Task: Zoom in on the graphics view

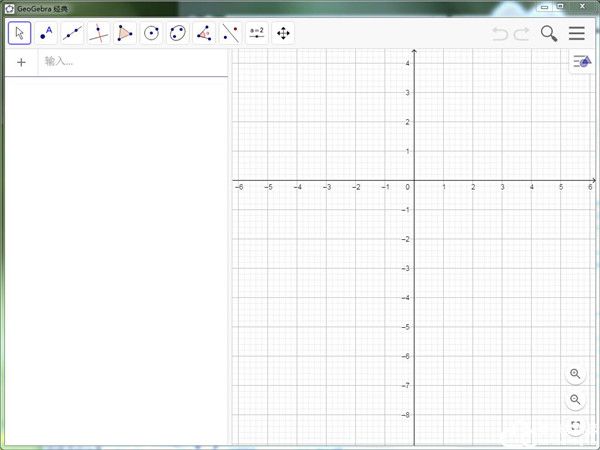Action: [x=575, y=374]
